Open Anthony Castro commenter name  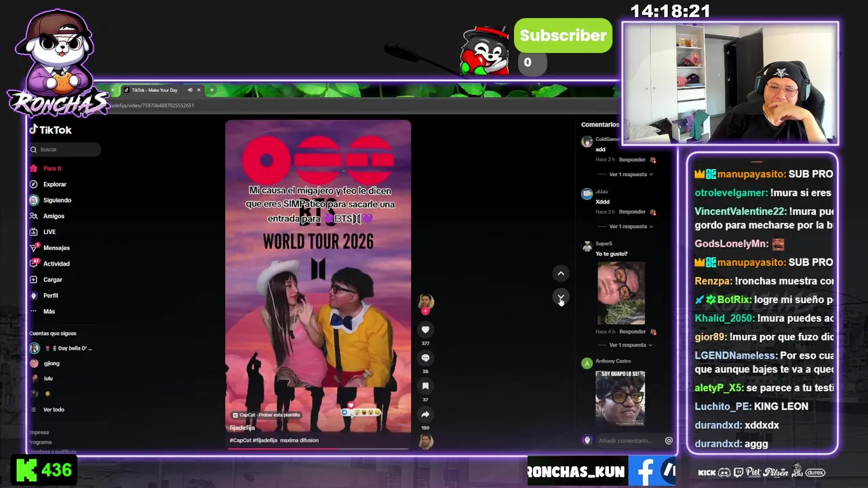[x=613, y=361]
